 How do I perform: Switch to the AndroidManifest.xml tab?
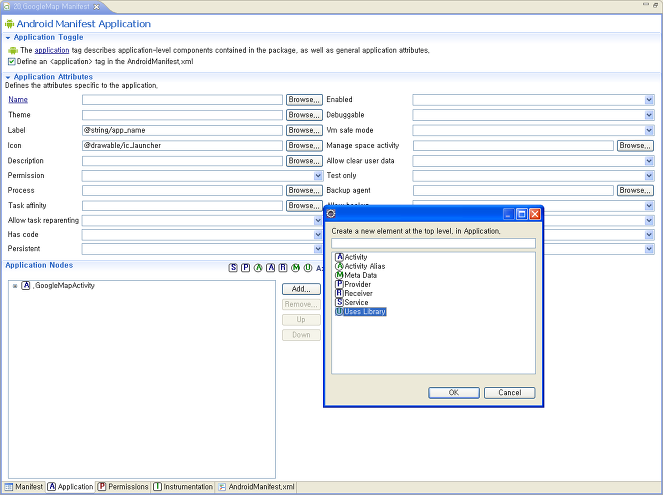click(256, 487)
